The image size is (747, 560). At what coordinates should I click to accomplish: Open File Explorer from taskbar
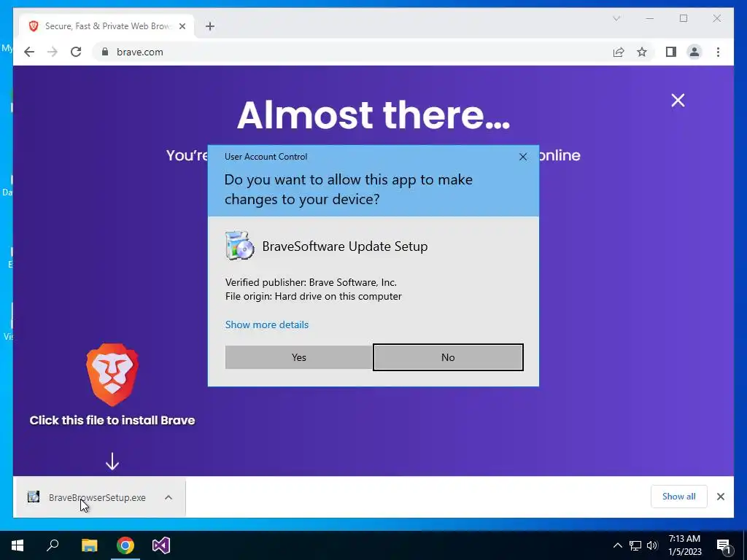click(x=89, y=545)
